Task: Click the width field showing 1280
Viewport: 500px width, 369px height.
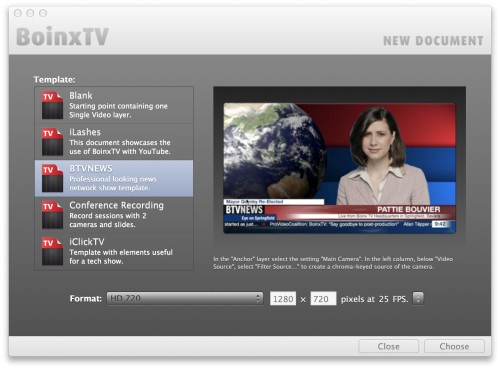Action: (283, 299)
